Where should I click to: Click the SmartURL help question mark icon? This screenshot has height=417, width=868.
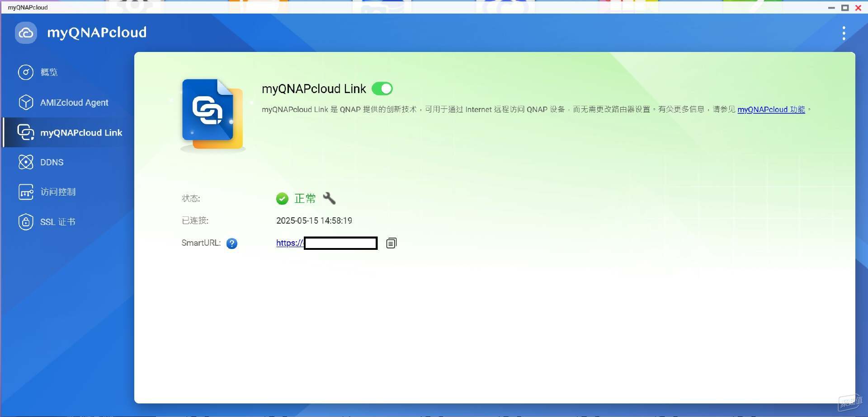232,244
